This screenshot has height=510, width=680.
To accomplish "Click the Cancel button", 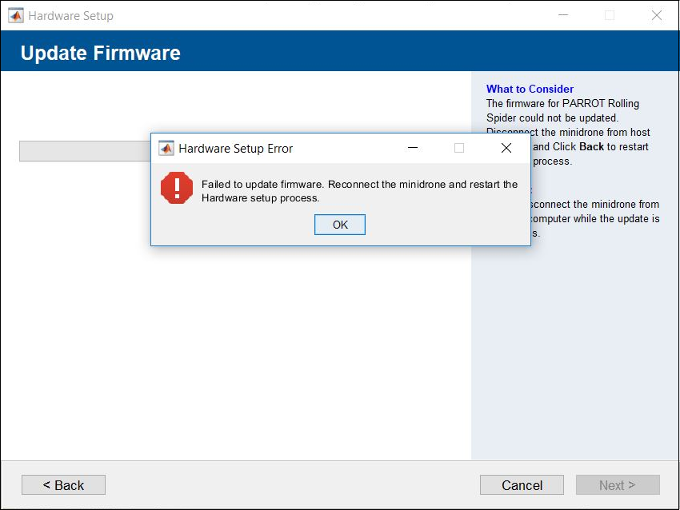I will tap(521, 485).
